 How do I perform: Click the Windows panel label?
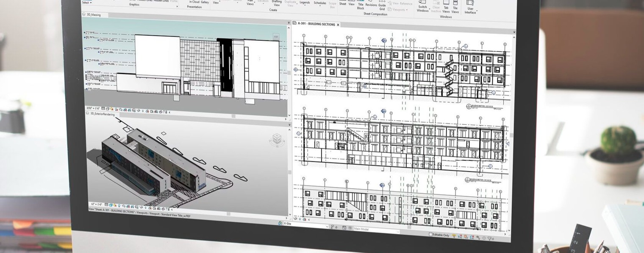pyautogui.click(x=446, y=17)
